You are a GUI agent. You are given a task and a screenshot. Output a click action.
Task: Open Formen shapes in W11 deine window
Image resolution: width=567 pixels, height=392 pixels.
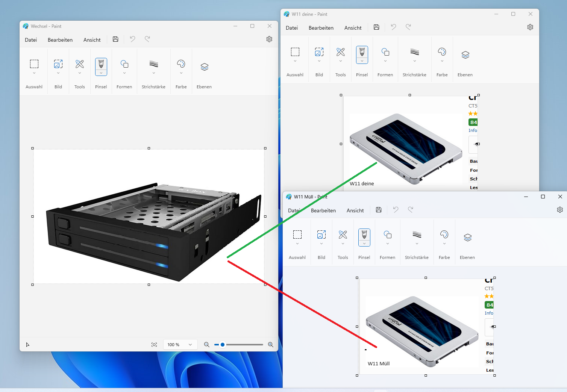385,52
